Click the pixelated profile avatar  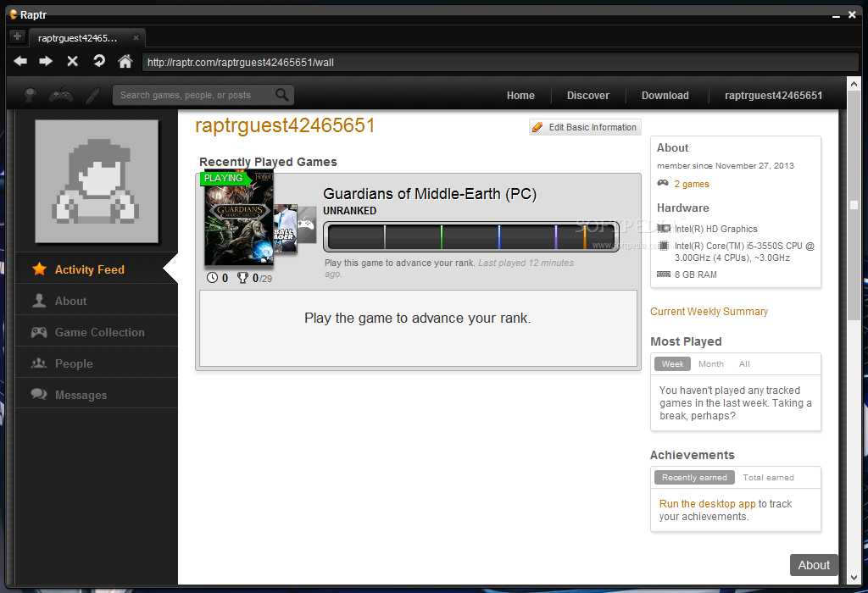pos(97,181)
